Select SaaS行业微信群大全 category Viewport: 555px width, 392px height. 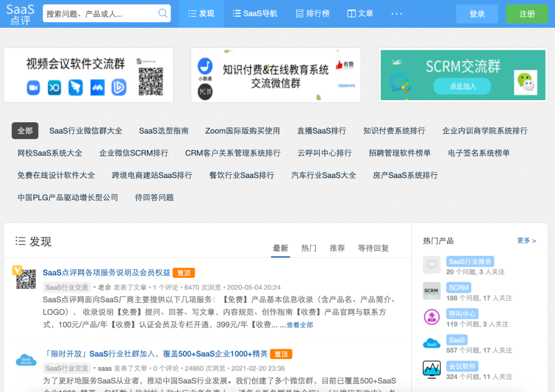pyautogui.click(x=86, y=131)
